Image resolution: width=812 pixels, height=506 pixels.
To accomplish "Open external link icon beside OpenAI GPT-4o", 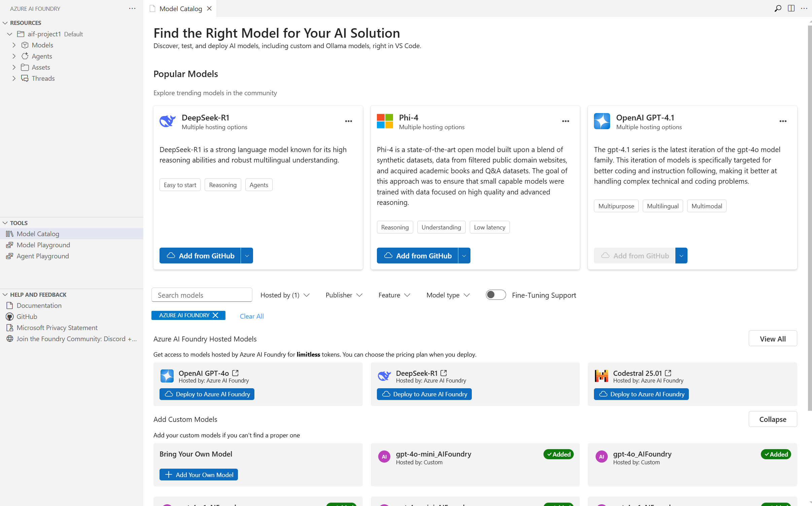I will click(236, 373).
